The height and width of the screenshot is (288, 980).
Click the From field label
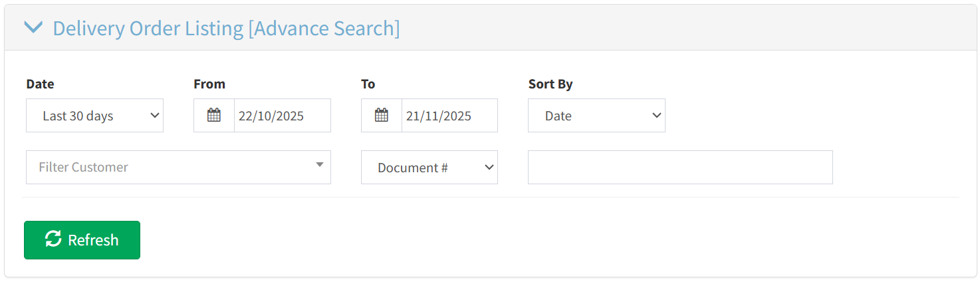[209, 84]
